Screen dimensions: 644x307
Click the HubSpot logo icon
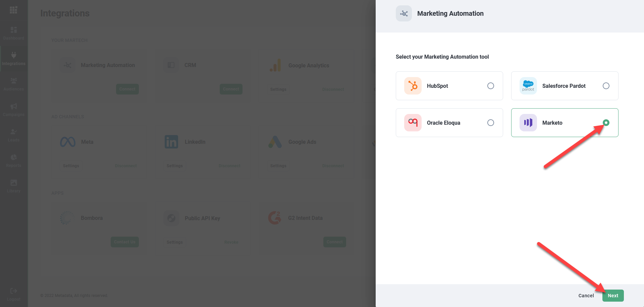(413, 86)
